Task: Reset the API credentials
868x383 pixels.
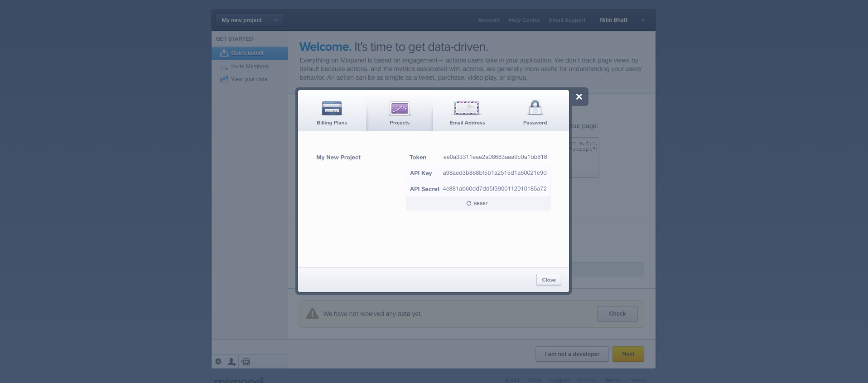Action: (477, 203)
